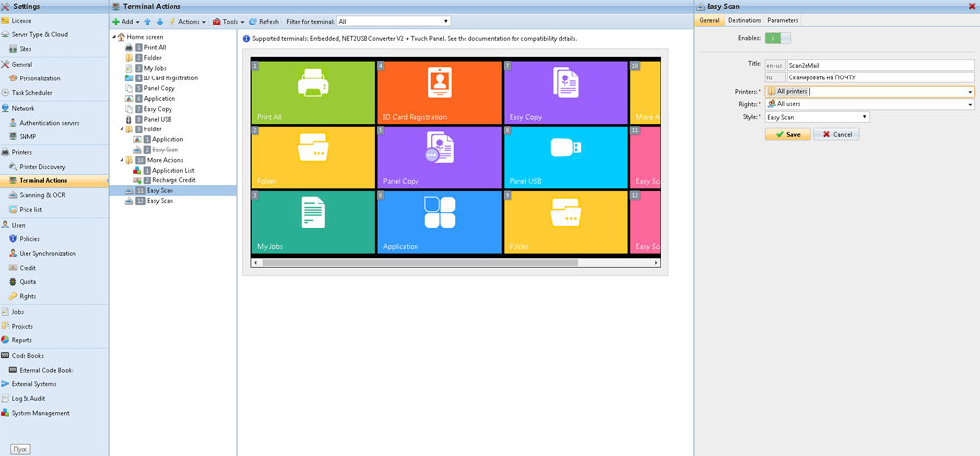980x456 pixels.
Task: Save the Easy Scan settings
Action: tap(788, 134)
